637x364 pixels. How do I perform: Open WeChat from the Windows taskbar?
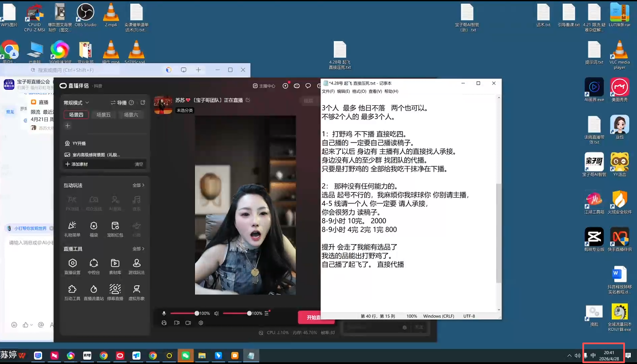tap(185, 356)
